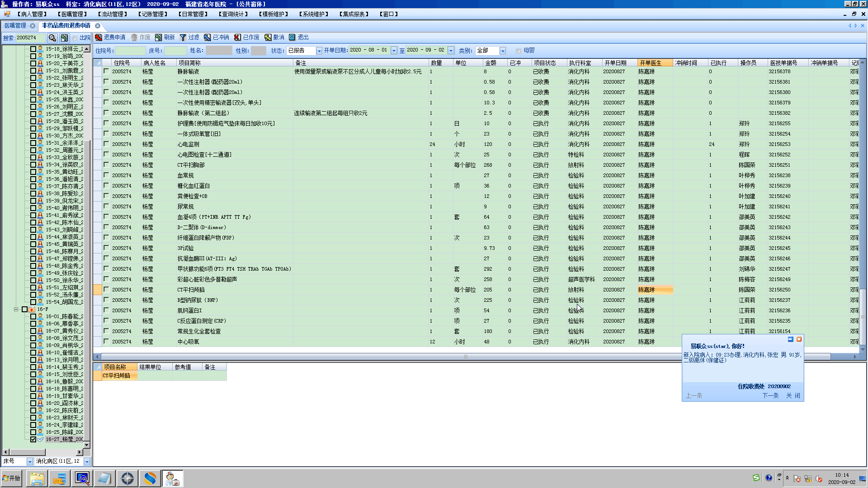The height and width of the screenshot is (488, 868).
Task: Toggle the 出院 discharged checkbox
Action: point(75,38)
